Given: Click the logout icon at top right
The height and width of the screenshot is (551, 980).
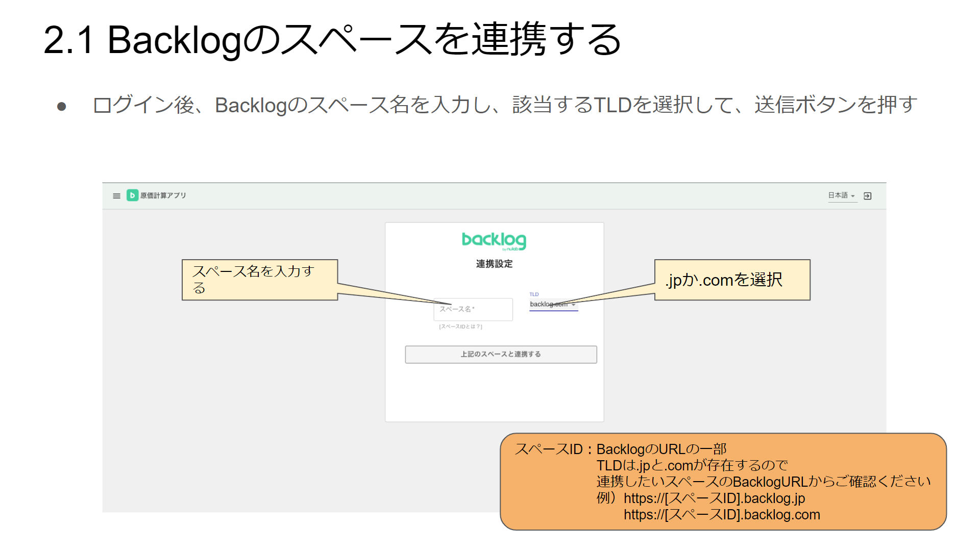Looking at the screenshot, I should [867, 196].
